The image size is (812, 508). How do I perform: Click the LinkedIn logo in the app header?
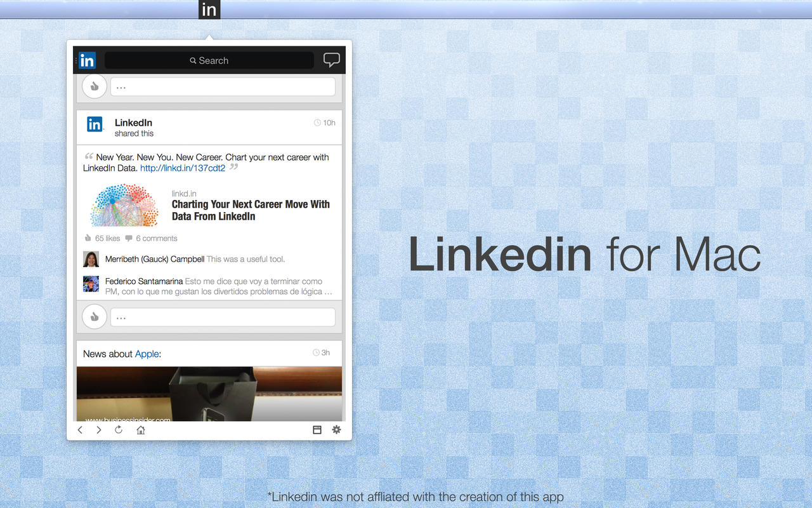coord(88,60)
